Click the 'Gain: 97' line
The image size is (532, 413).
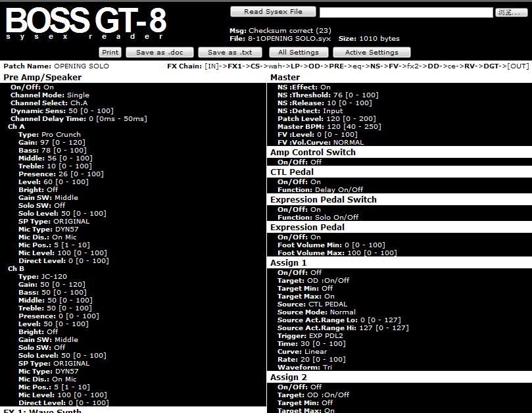point(52,142)
